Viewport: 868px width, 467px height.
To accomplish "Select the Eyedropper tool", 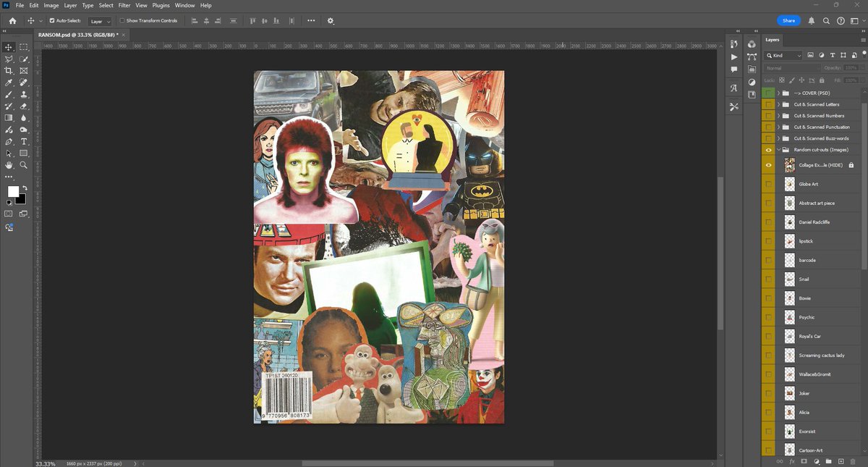I will [9, 83].
